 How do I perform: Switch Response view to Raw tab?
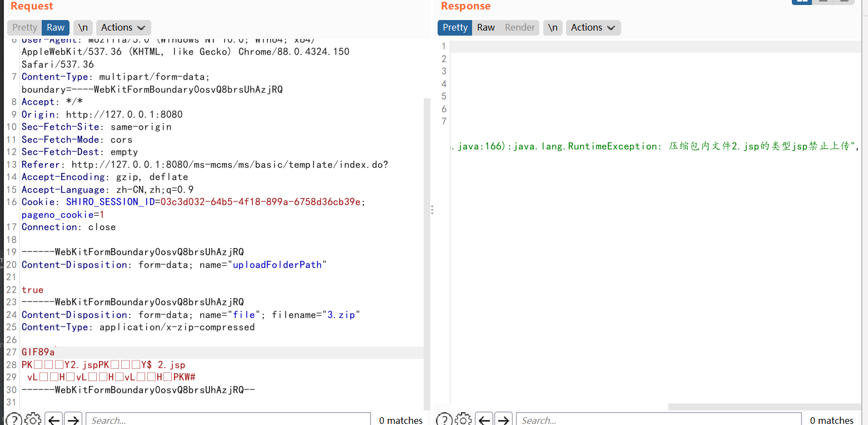click(x=486, y=28)
